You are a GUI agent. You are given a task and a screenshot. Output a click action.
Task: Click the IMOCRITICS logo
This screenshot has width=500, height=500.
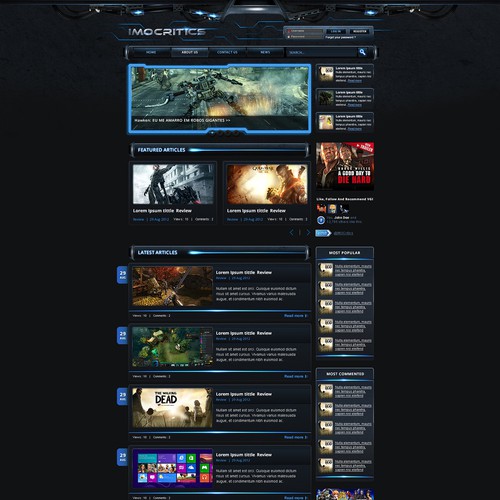coord(167,32)
